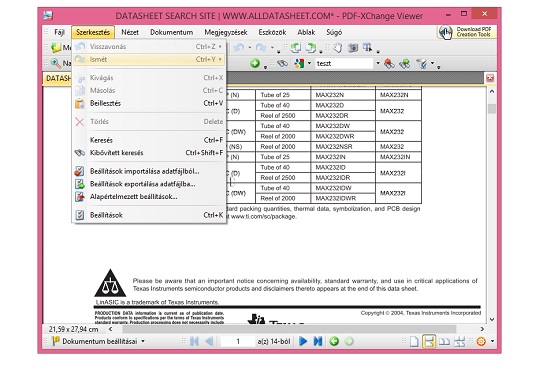550x368 pixels.
Task: Open the Nézet menu
Action: (x=130, y=32)
